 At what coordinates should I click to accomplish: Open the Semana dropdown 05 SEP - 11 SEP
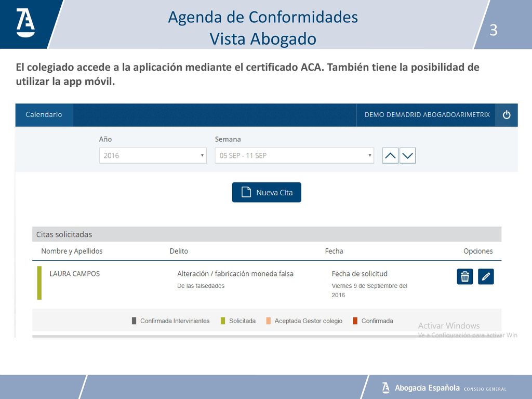[x=294, y=156]
